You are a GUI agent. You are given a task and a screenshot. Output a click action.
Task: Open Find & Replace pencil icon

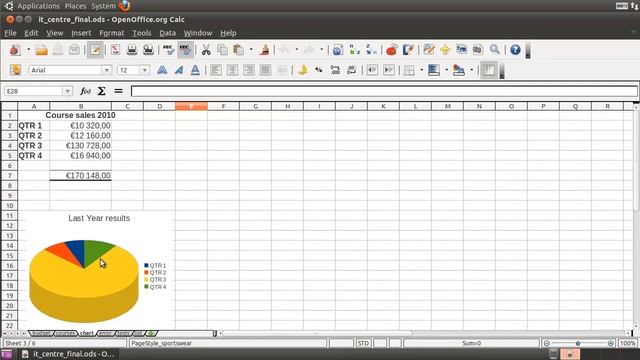[x=429, y=50]
